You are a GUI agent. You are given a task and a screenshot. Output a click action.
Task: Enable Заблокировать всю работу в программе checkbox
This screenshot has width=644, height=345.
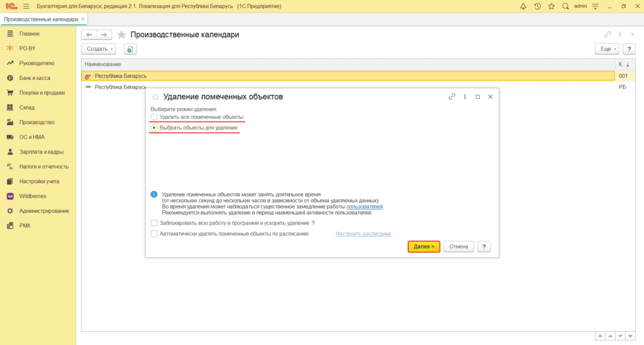pos(154,223)
